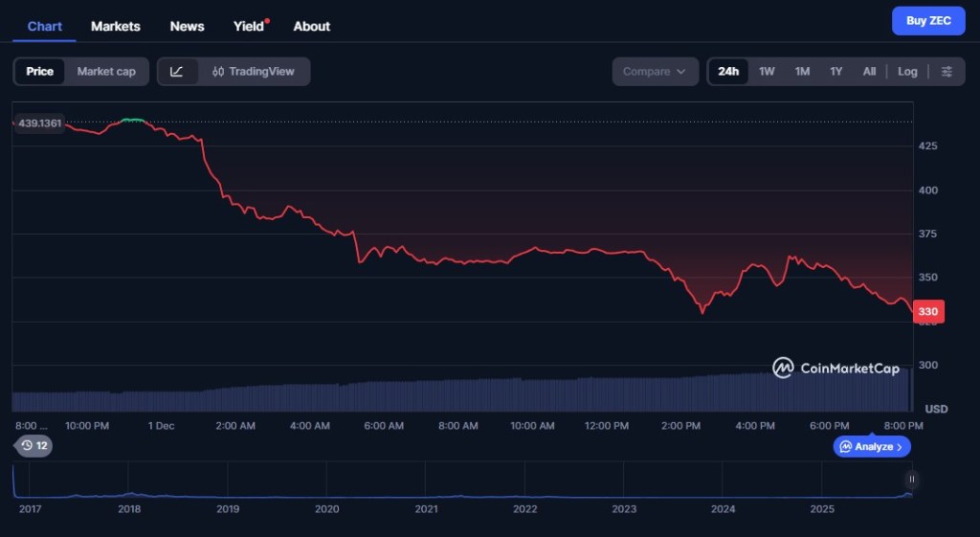Pause using the timeline range handle

coord(912,480)
